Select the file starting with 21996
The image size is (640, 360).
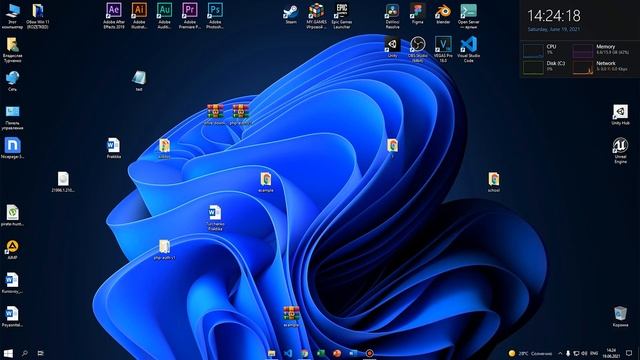coord(63,182)
